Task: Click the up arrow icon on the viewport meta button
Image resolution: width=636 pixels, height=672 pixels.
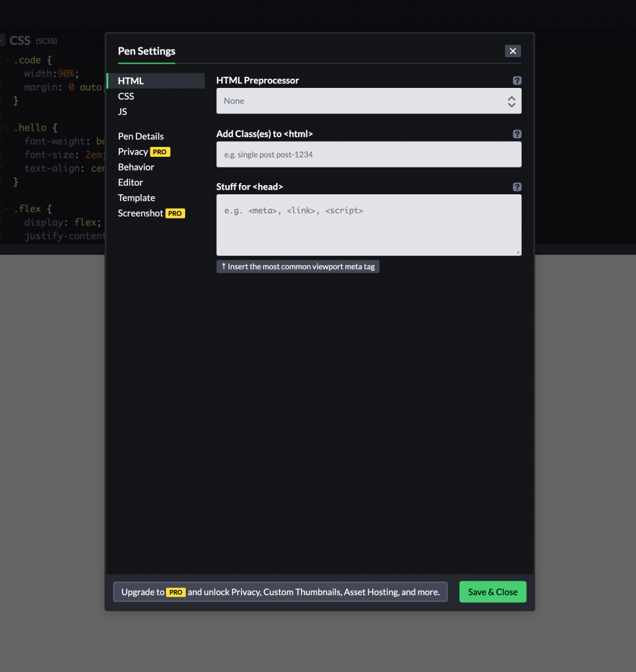Action: 223,266
